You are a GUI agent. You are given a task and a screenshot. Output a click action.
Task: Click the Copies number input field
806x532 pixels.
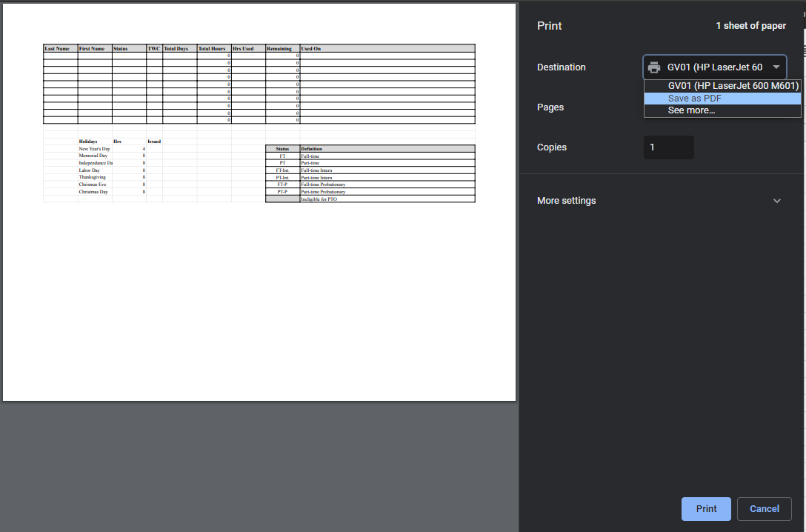[668, 147]
